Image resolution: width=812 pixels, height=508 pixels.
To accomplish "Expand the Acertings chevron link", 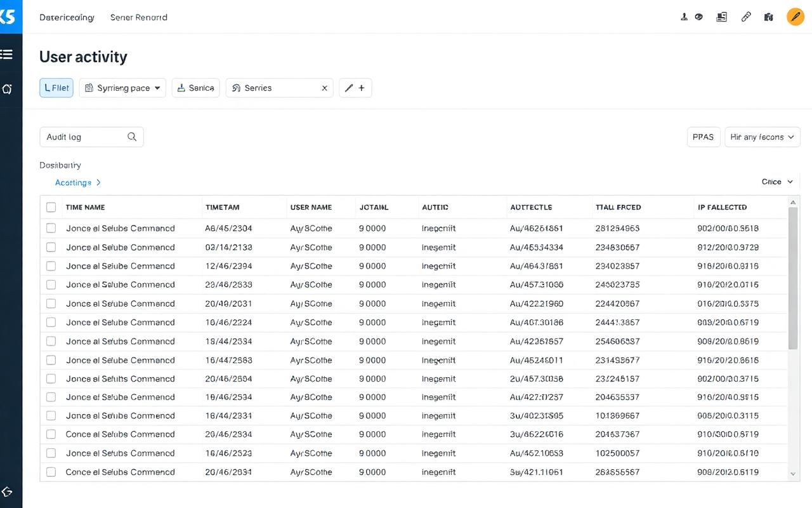I will pyautogui.click(x=78, y=182).
